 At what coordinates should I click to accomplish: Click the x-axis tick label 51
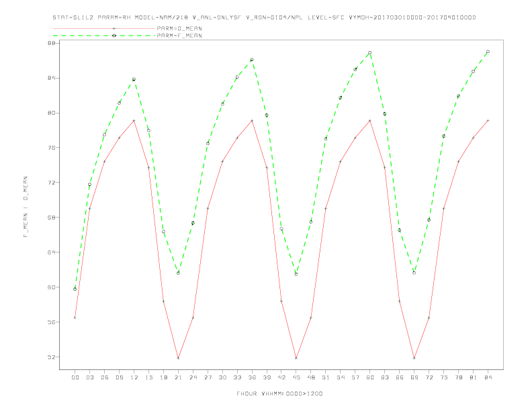click(326, 377)
